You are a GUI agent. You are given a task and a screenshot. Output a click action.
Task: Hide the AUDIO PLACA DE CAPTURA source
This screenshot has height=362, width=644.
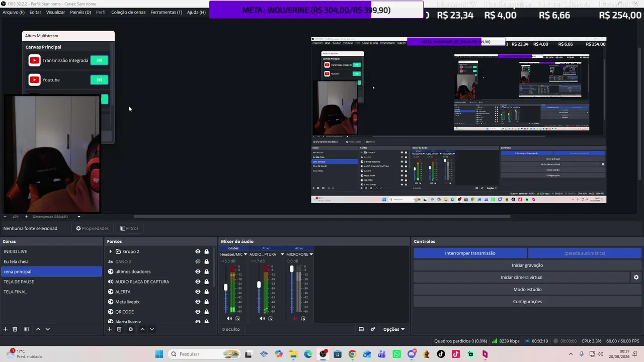(198, 282)
